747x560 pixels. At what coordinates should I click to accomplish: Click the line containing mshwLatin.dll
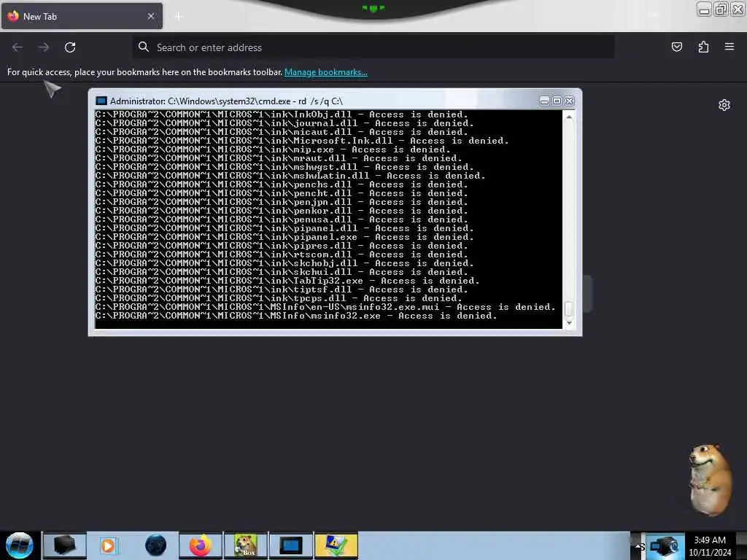pos(290,176)
